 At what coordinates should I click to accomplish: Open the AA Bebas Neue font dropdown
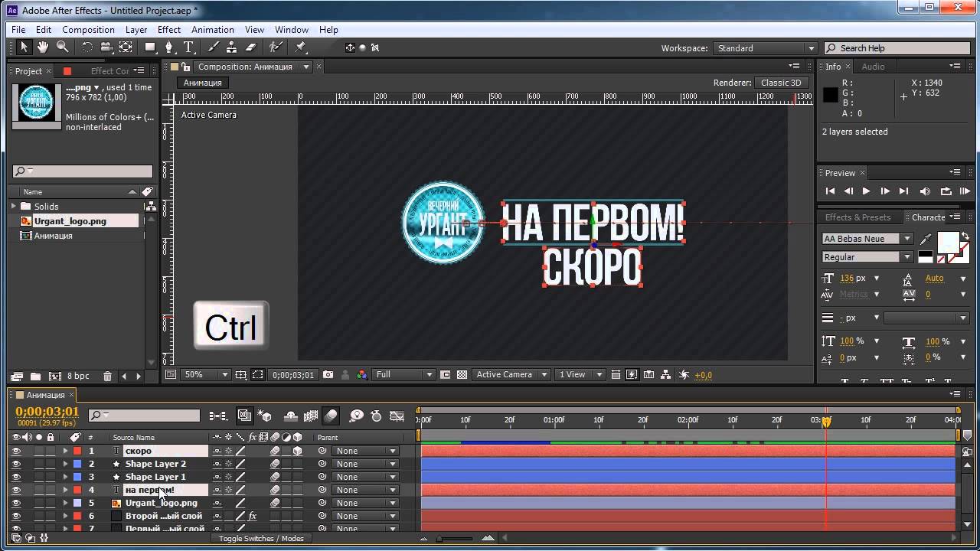coord(867,239)
